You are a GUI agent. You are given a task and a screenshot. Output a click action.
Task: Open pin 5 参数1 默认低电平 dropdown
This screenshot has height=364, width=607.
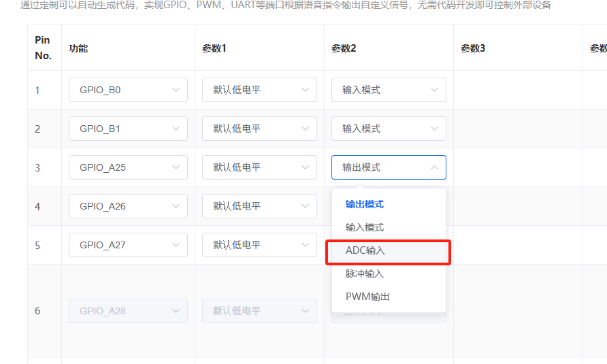[259, 245]
